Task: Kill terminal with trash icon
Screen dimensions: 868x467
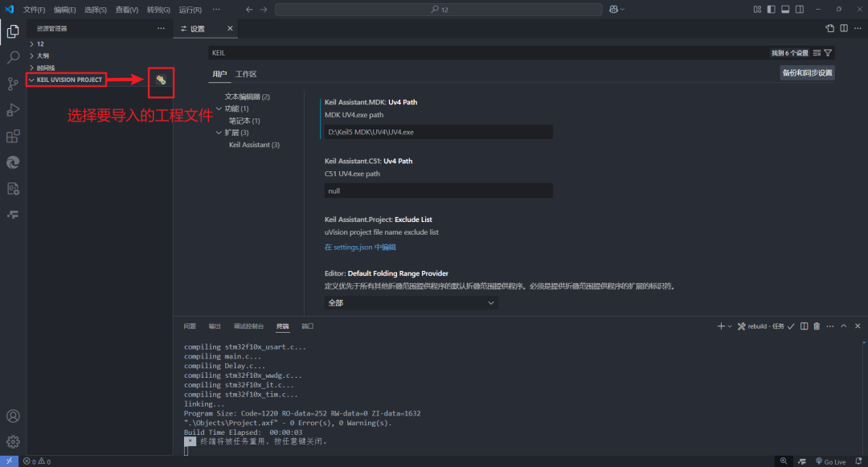Action: [x=817, y=326]
